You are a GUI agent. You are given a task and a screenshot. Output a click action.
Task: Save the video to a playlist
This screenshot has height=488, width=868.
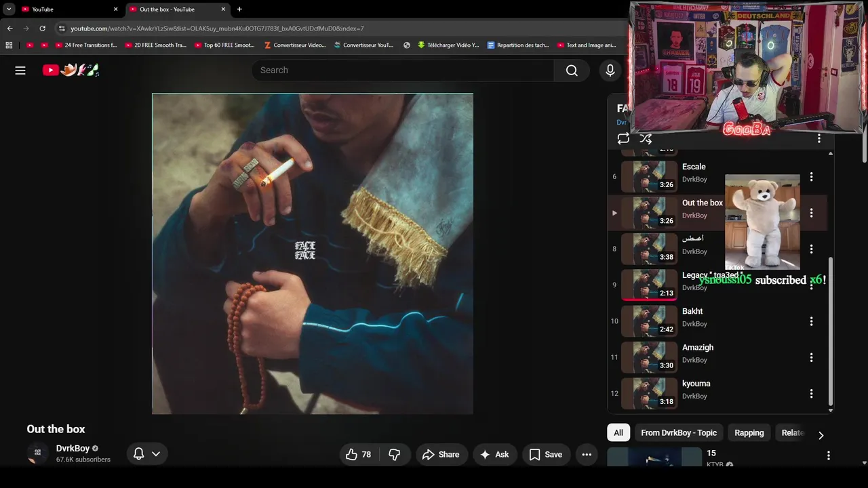click(x=546, y=455)
